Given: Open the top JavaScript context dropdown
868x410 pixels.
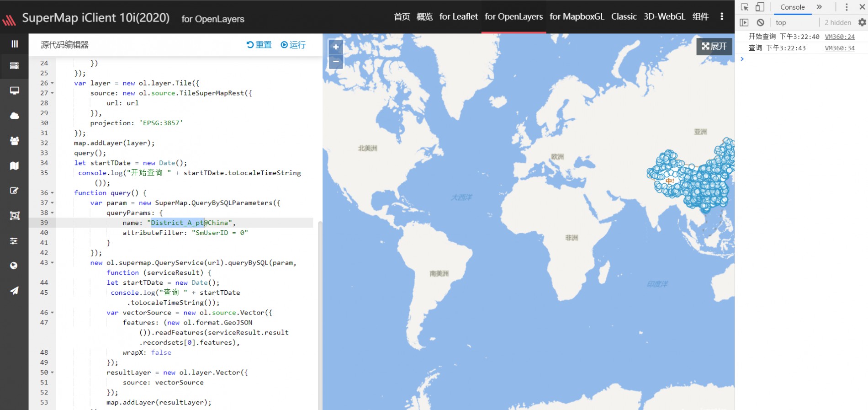Looking at the screenshot, I should [794, 22].
